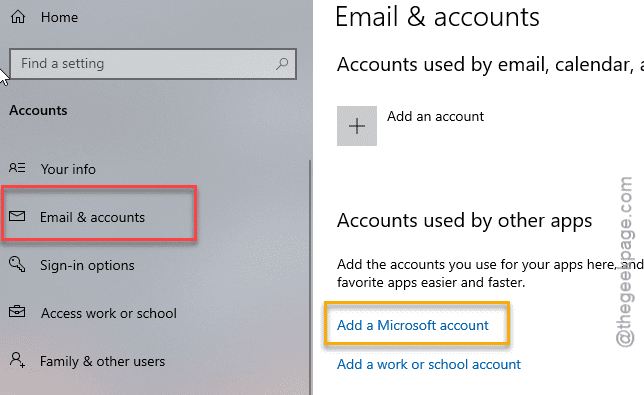The height and width of the screenshot is (395, 644).
Task: Click Add a Microsoft account link
Action: 413,325
